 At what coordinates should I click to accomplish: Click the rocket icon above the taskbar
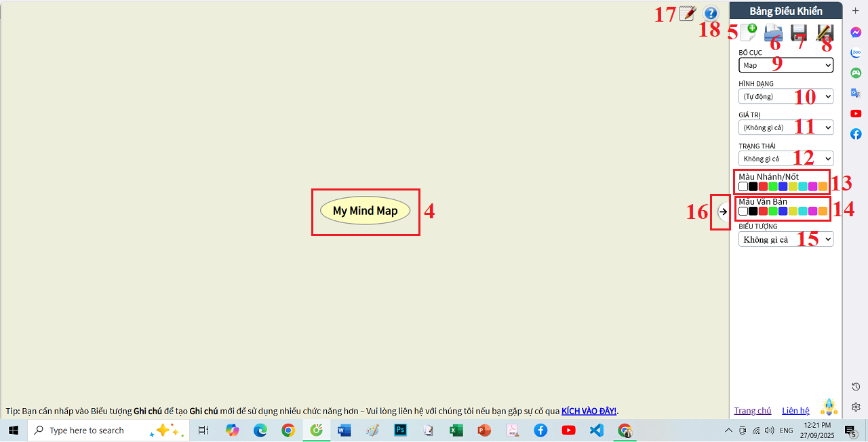point(829,406)
